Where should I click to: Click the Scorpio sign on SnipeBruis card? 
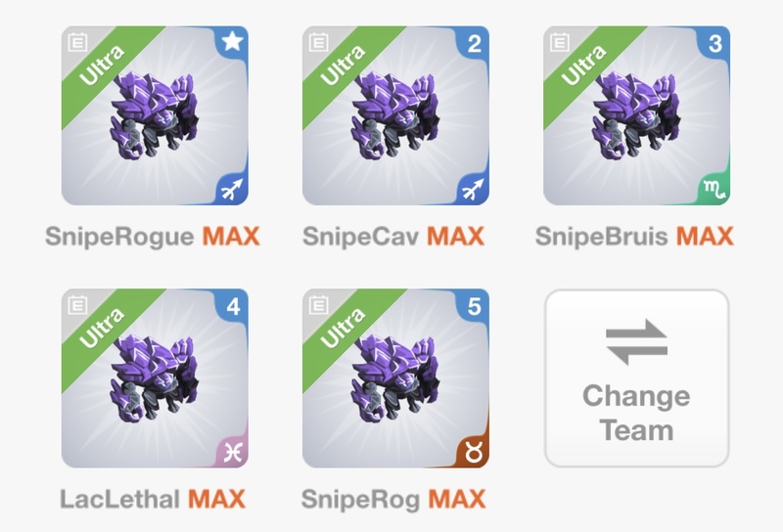click(714, 189)
